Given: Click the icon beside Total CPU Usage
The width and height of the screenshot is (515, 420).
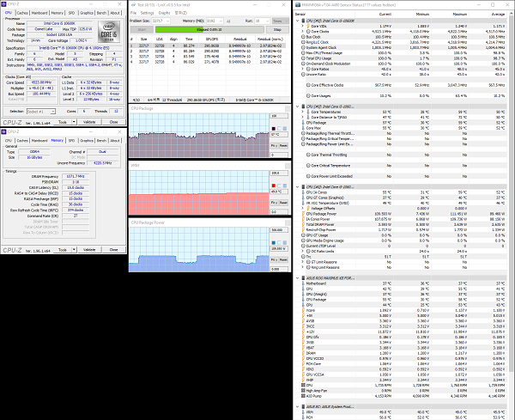Looking at the screenshot, I should [x=303, y=58].
